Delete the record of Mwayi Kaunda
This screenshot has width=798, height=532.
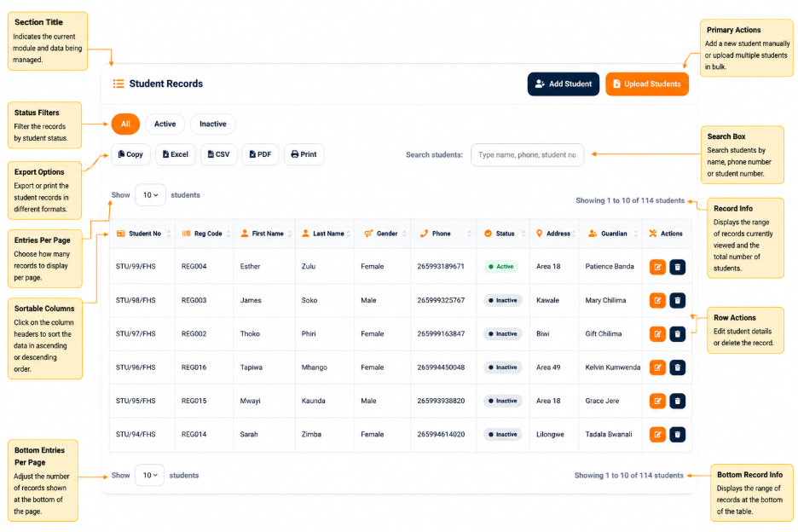[x=678, y=402]
